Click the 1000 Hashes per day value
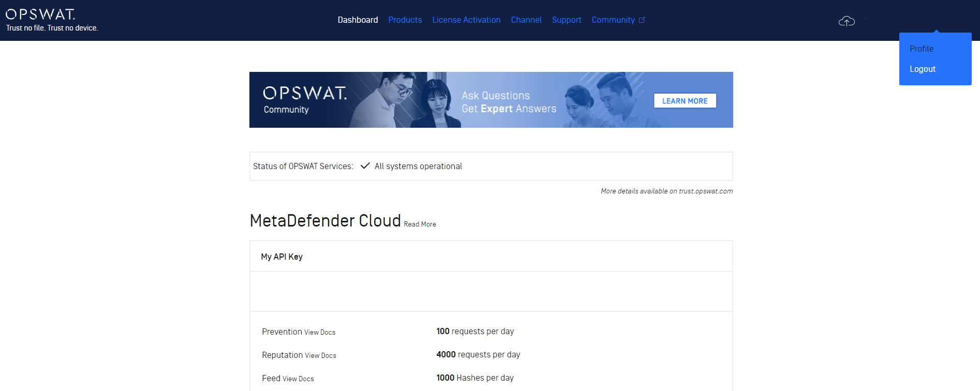 tap(475, 378)
